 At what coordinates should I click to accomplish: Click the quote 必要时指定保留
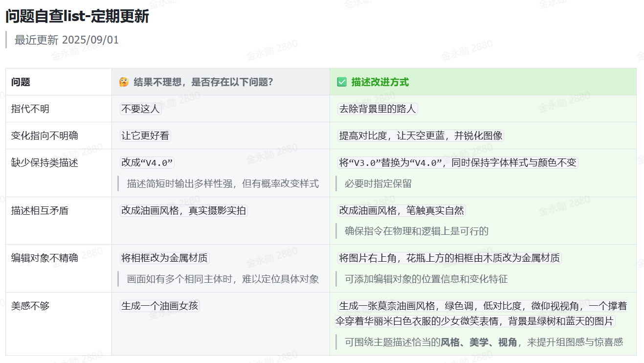point(378,183)
